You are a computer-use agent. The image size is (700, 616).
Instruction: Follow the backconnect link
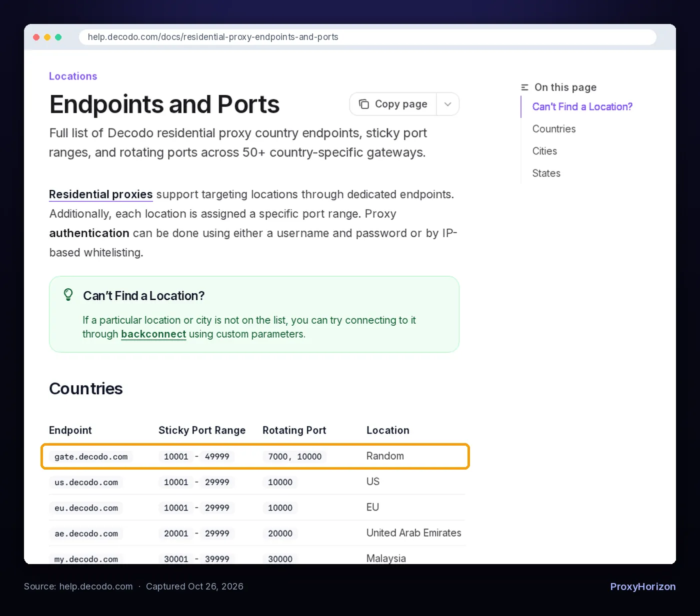[153, 334]
